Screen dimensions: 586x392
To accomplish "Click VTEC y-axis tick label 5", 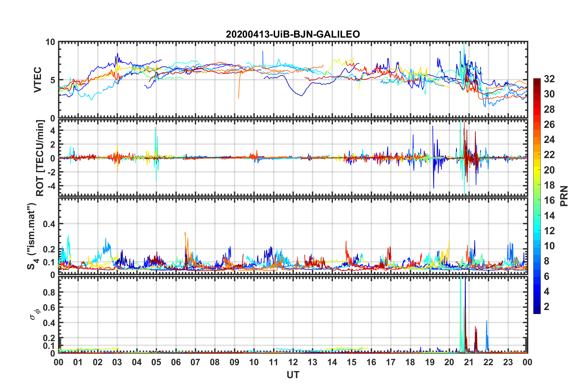I will click(53, 80).
